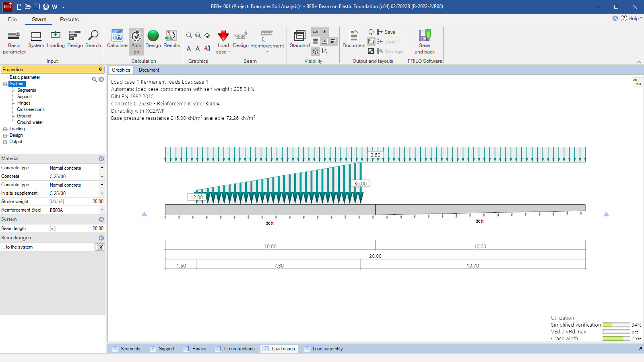Toggle Auto on calculation
The image size is (644, 362).
[136, 41]
